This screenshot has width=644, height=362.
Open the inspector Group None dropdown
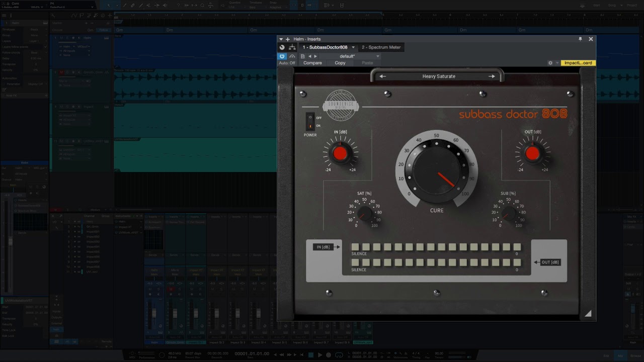point(36,35)
